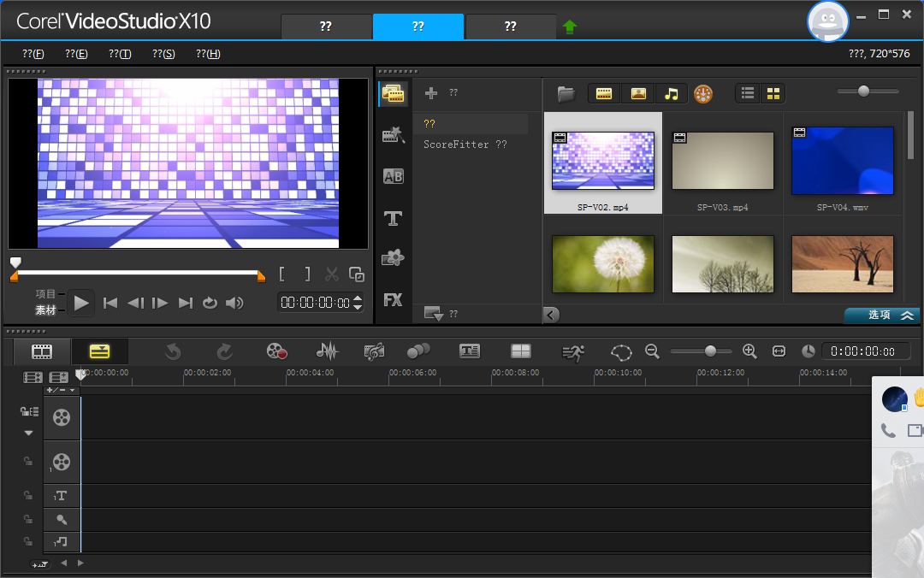Toggle repeat playback
Image resolution: width=924 pixels, height=578 pixels.
click(210, 303)
